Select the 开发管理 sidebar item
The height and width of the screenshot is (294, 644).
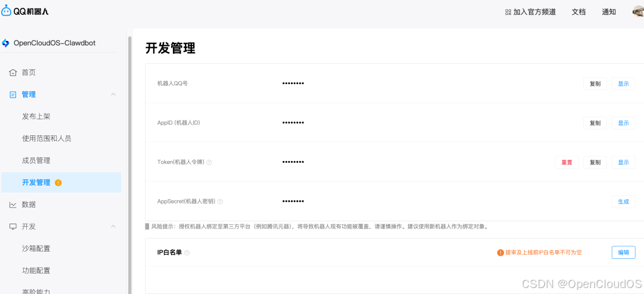pyautogui.click(x=61, y=182)
